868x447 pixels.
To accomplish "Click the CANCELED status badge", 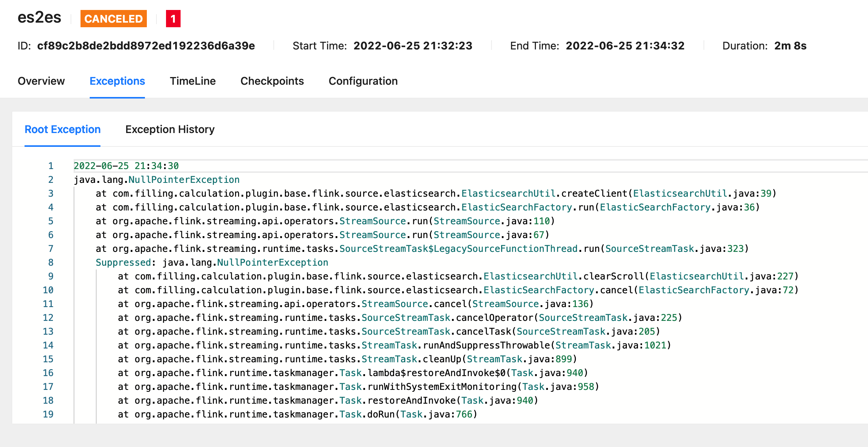I will 113,18.
